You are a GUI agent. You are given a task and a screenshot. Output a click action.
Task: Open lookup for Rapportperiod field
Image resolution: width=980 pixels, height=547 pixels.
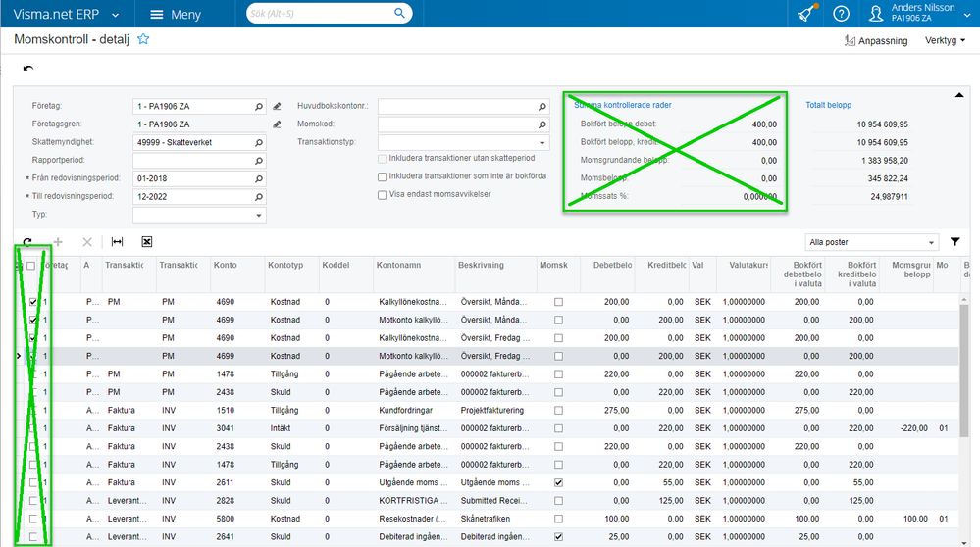[259, 161]
